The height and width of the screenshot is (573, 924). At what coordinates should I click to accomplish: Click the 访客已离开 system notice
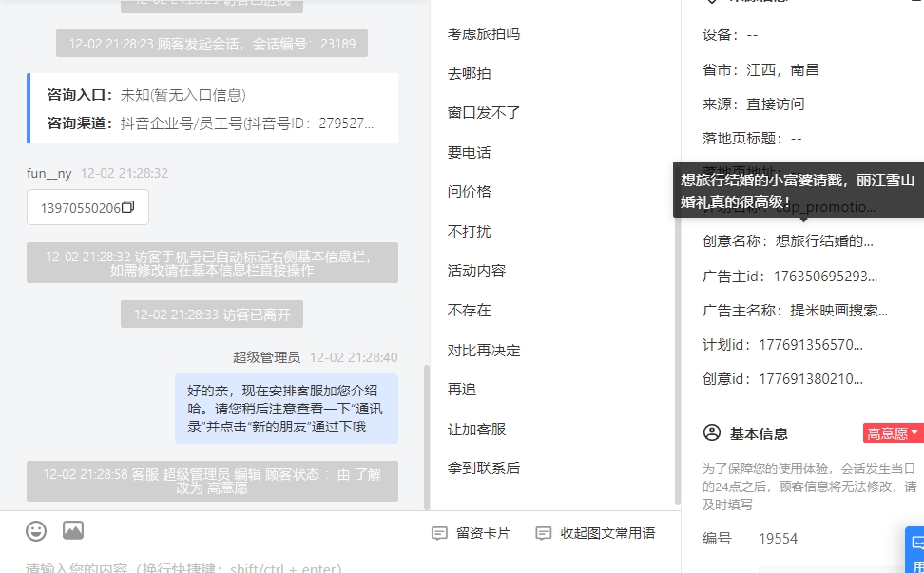[212, 315]
